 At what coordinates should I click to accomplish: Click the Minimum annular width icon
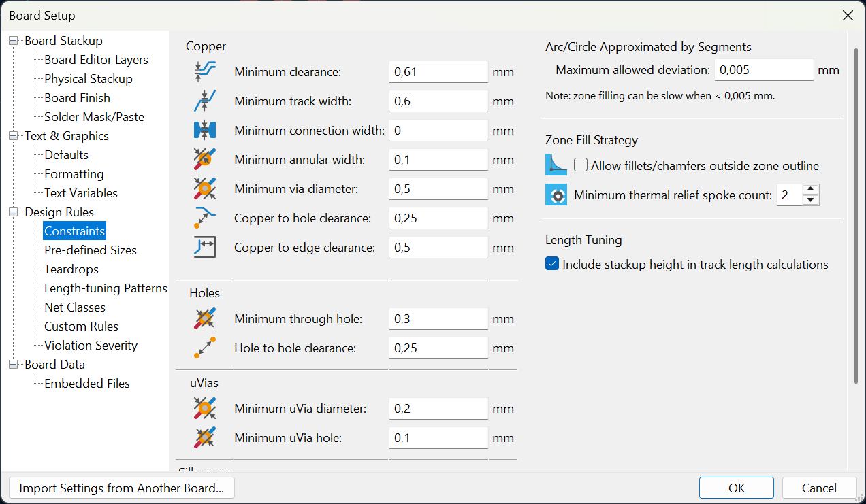coord(204,160)
